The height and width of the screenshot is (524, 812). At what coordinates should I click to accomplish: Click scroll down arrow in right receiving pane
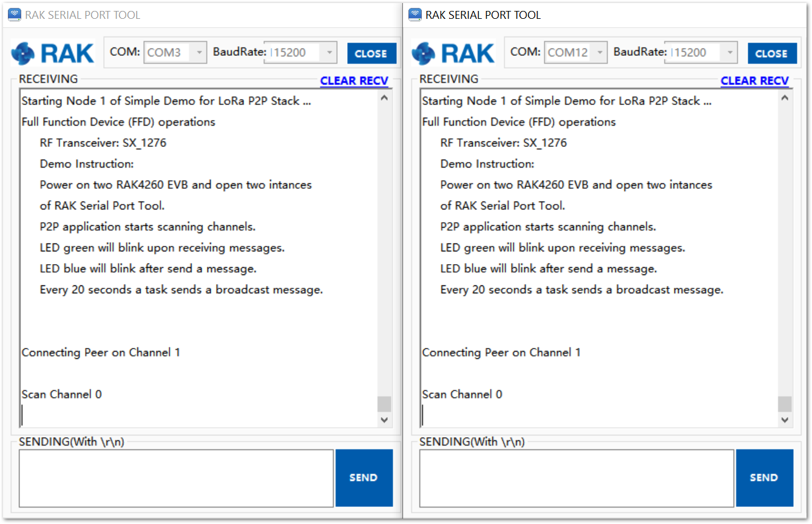(785, 420)
